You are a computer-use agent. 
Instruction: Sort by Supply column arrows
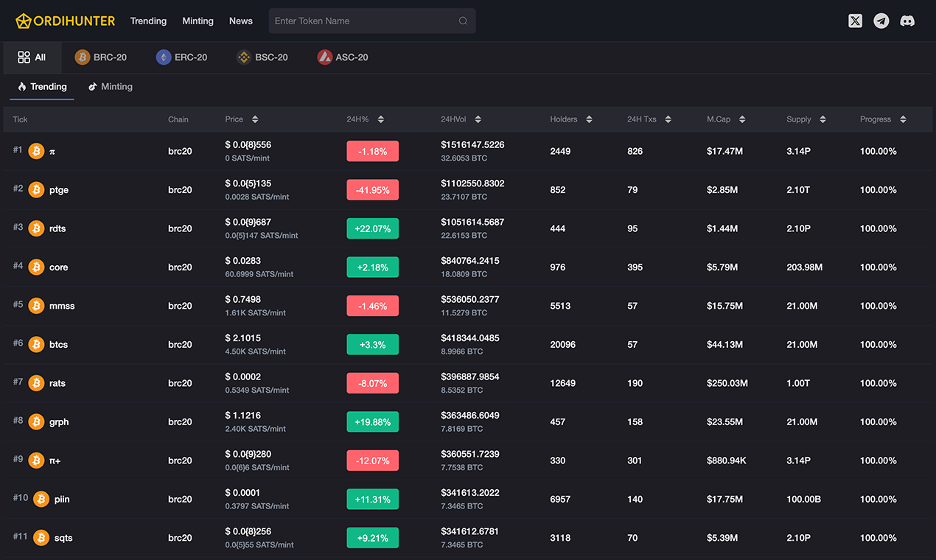(823, 119)
